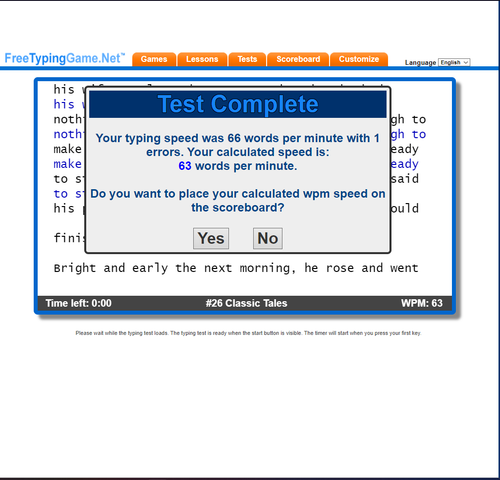Click the 'Do you want to place' question text
This screenshot has height=480, width=500.
tap(238, 201)
